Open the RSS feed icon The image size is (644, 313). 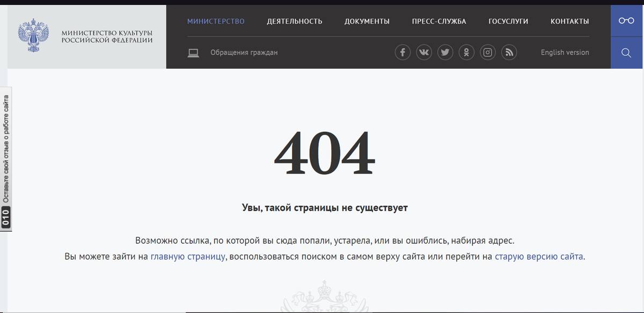[509, 53]
